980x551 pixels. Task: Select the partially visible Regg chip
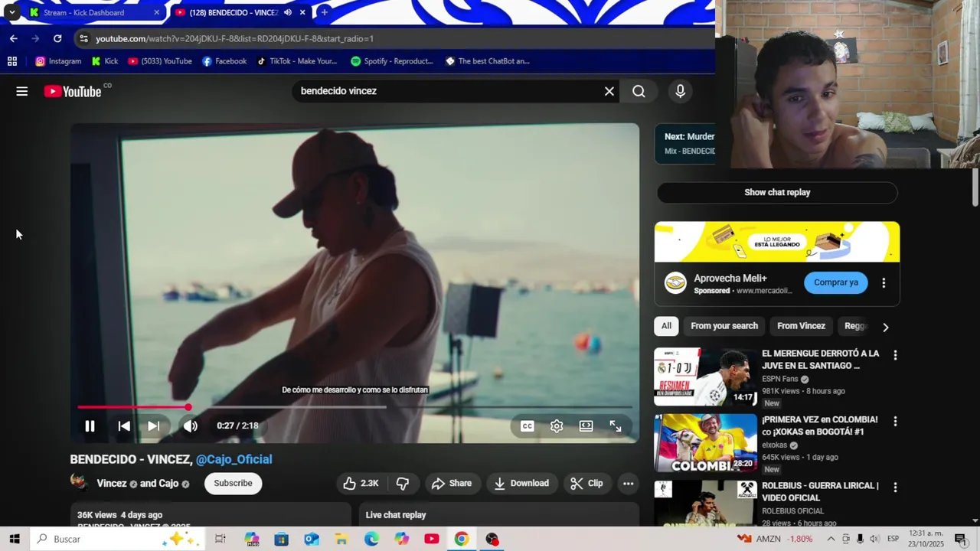click(854, 326)
